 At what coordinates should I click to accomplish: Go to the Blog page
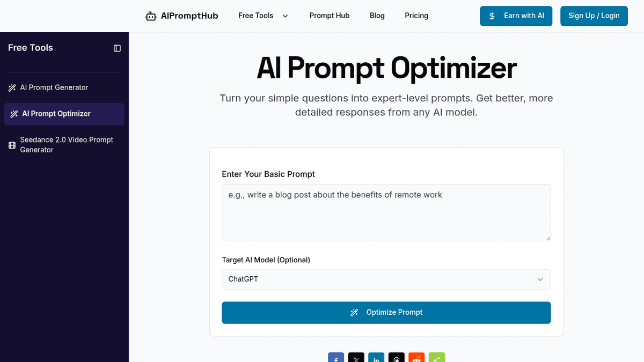[x=377, y=16]
